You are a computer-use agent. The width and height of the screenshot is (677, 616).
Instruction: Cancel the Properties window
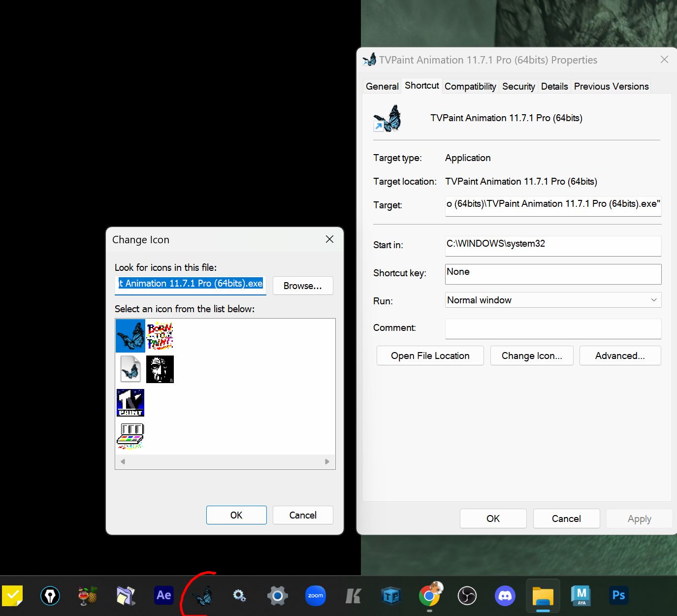pos(566,519)
